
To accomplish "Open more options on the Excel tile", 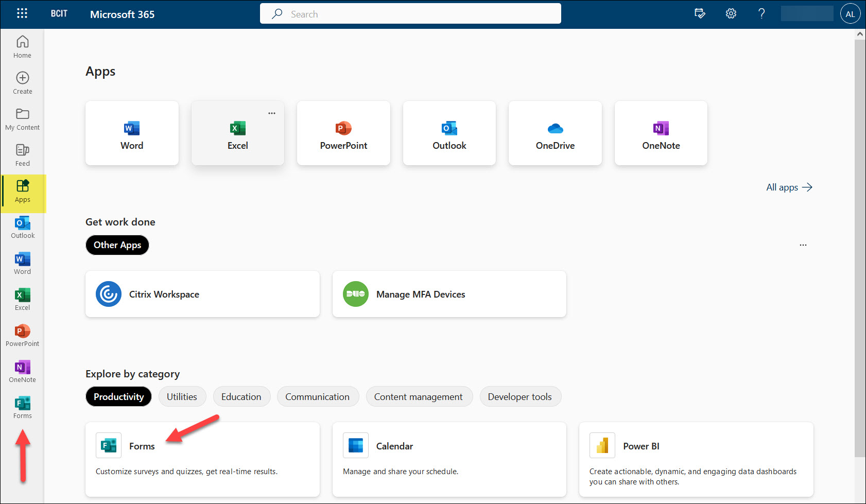I will coord(272,113).
